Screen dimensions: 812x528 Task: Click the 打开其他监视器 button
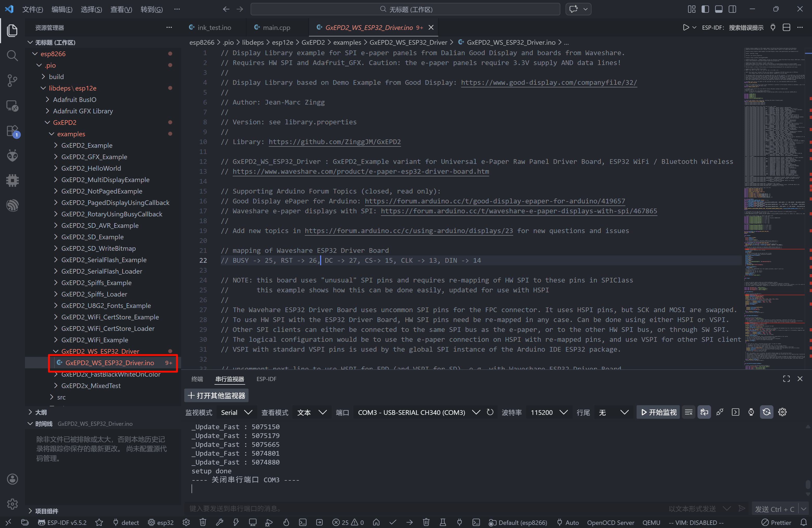(x=216, y=395)
